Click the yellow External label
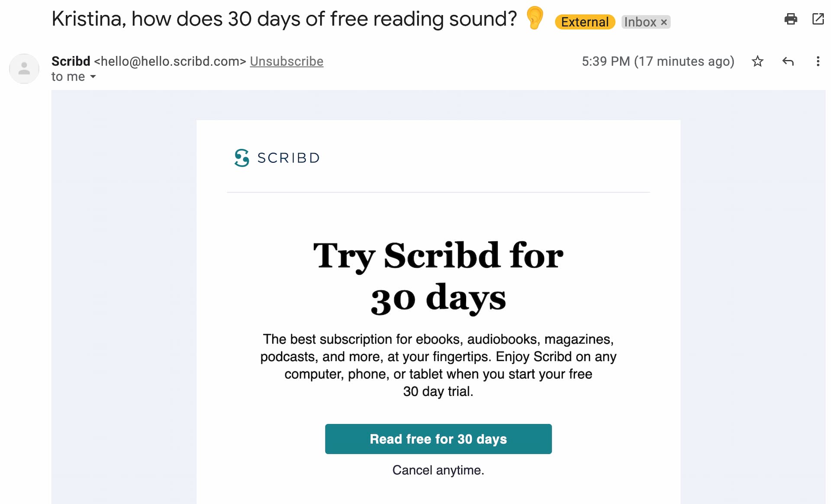The image size is (831, 504). pyautogui.click(x=585, y=22)
